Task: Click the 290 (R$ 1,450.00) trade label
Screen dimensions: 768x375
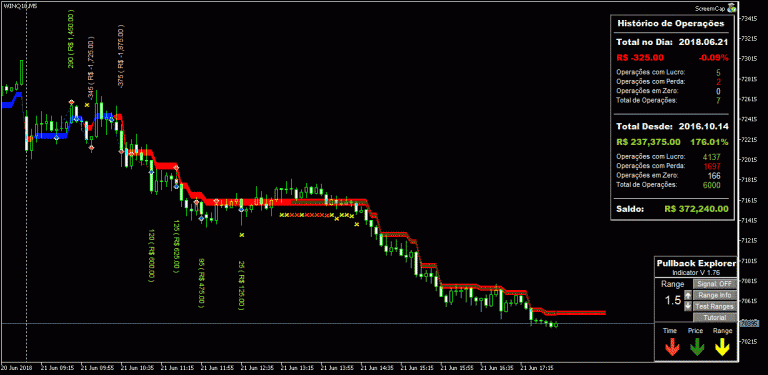Action: pyautogui.click(x=71, y=38)
